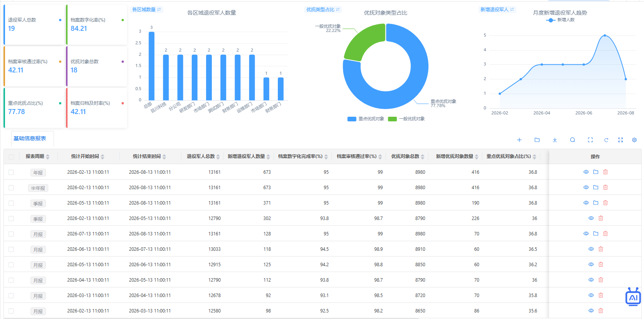This screenshot has height=319, width=644.
Task: Delete the 月报 2026-05-13 row
Action: pos(601,264)
